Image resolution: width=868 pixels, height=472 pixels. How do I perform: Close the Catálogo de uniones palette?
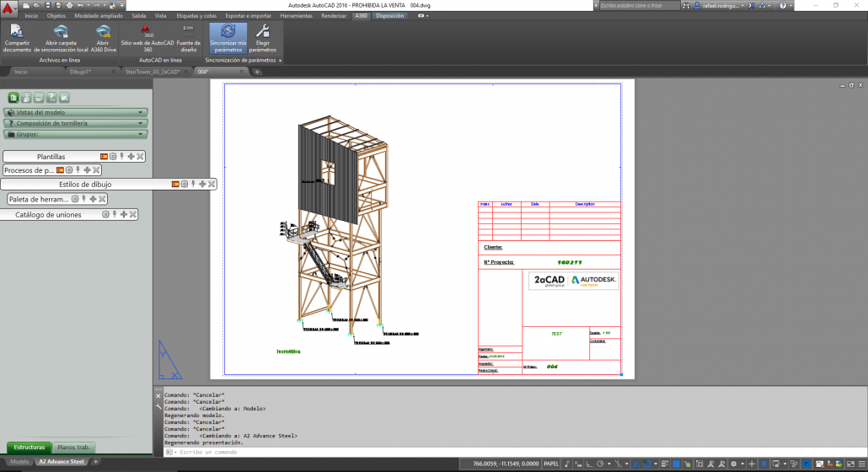133,215
